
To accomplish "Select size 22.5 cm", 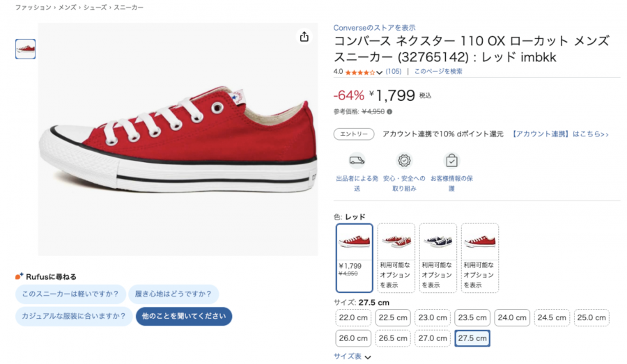I will (393, 317).
